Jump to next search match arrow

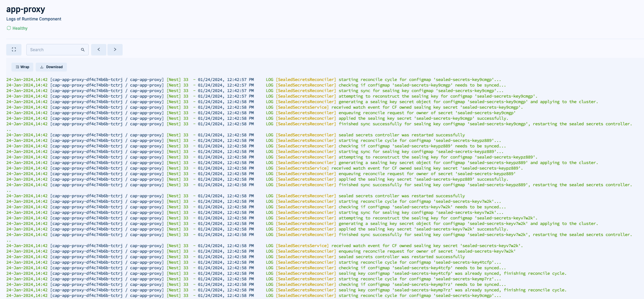[x=115, y=49]
